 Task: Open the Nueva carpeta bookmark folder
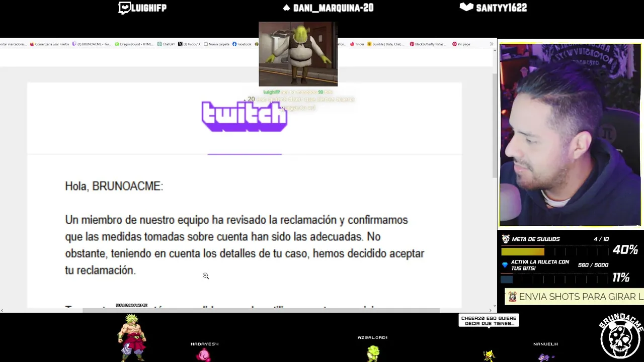tap(216, 44)
